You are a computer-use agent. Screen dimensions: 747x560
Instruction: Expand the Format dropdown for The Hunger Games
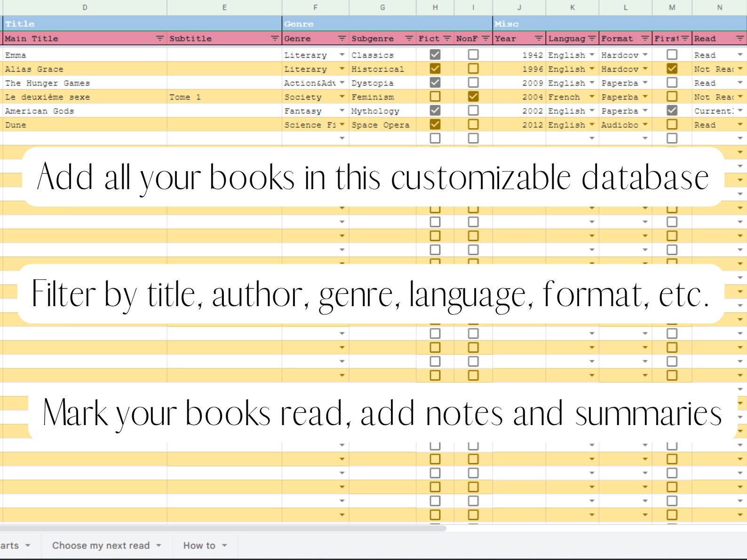pyautogui.click(x=645, y=83)
